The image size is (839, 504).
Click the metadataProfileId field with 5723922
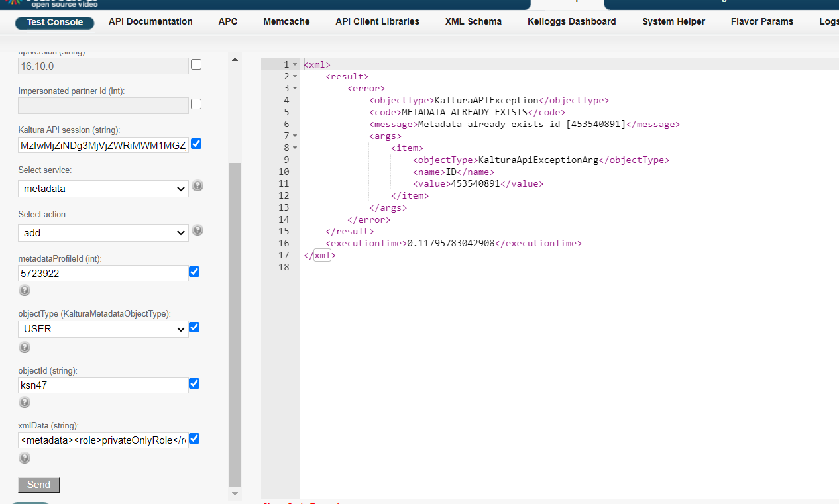point(103,273)
